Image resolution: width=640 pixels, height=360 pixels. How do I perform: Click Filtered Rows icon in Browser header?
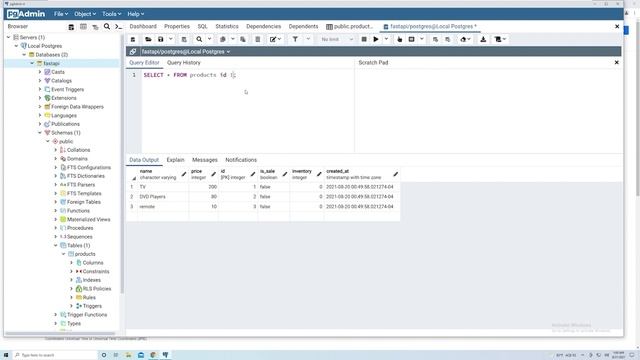95,27
